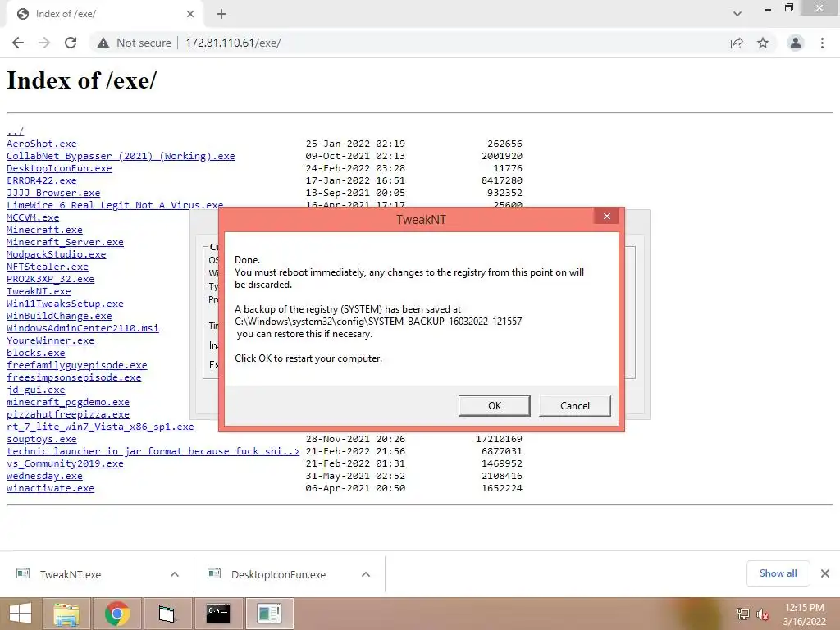
Task: Open a new browser tab
Action: pos(221,14)
